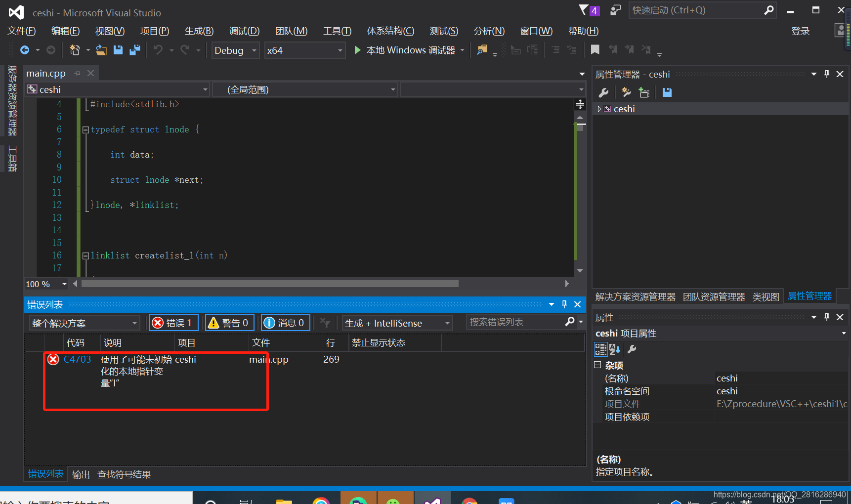Select the main.cpp editor tab
851x504 pixels.
[x=46, y=73]
